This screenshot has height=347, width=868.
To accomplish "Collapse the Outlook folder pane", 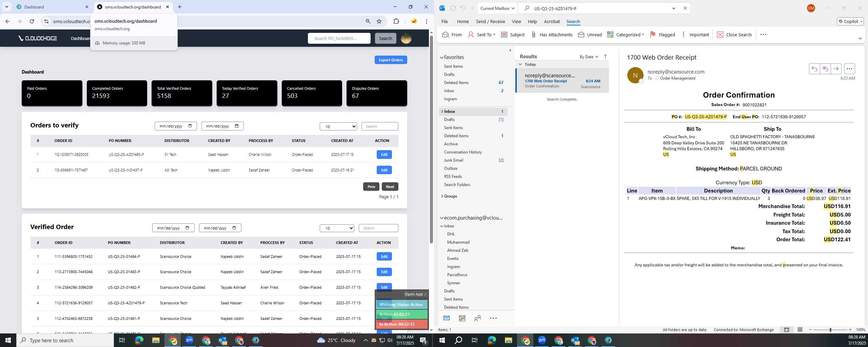I will (510, 50).
